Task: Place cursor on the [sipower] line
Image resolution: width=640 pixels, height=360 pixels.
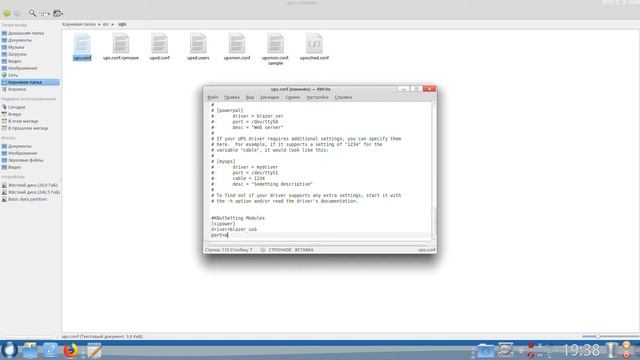Action: [x=223, y=224]
